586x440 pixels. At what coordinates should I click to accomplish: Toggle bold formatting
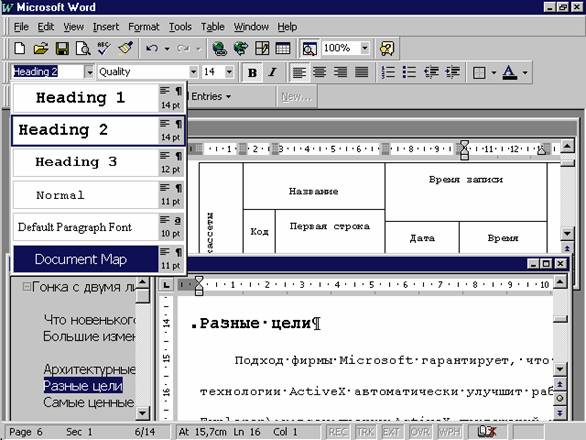pyautogui.click(x=252, y=72)
